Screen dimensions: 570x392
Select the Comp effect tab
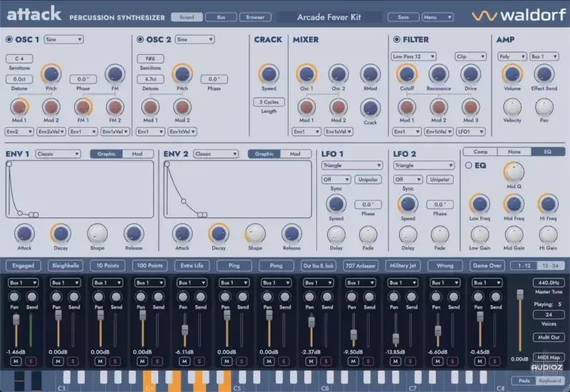(x=480, y=152)
